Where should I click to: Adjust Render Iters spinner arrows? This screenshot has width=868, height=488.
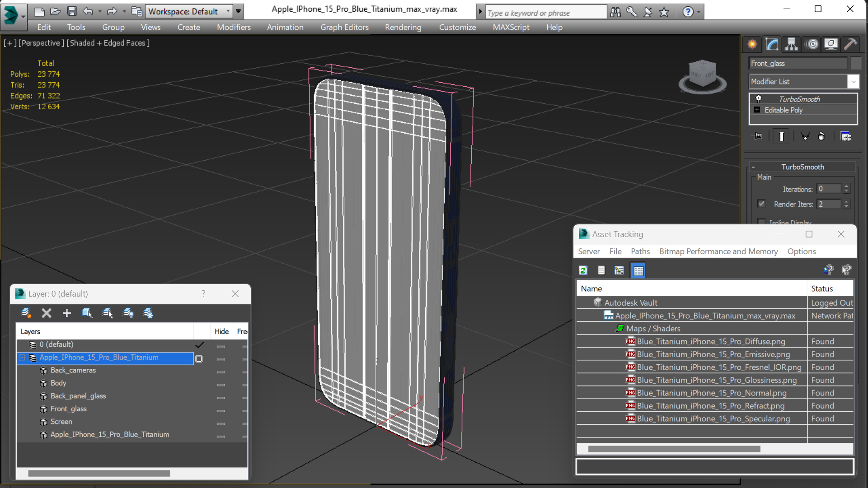point(846,204)
